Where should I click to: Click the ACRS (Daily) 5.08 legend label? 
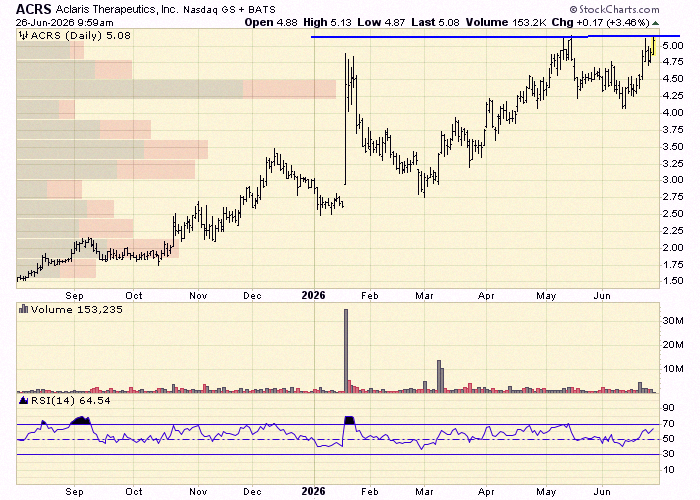pos(80,36)
